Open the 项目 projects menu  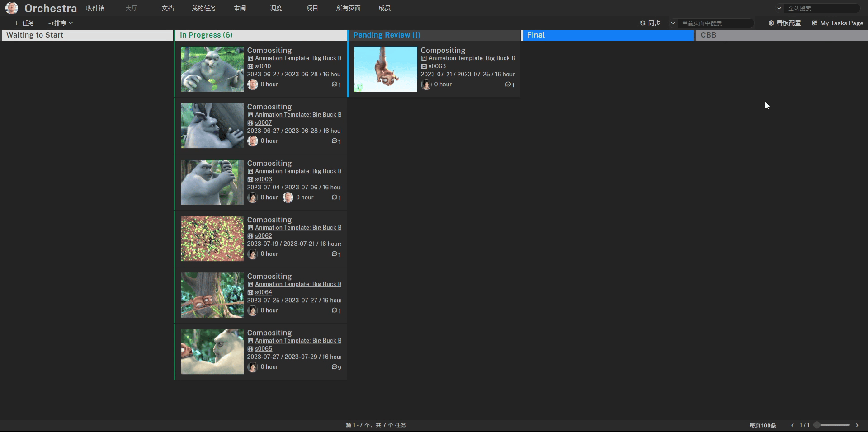pyautogui.click(x=312, y=8)
